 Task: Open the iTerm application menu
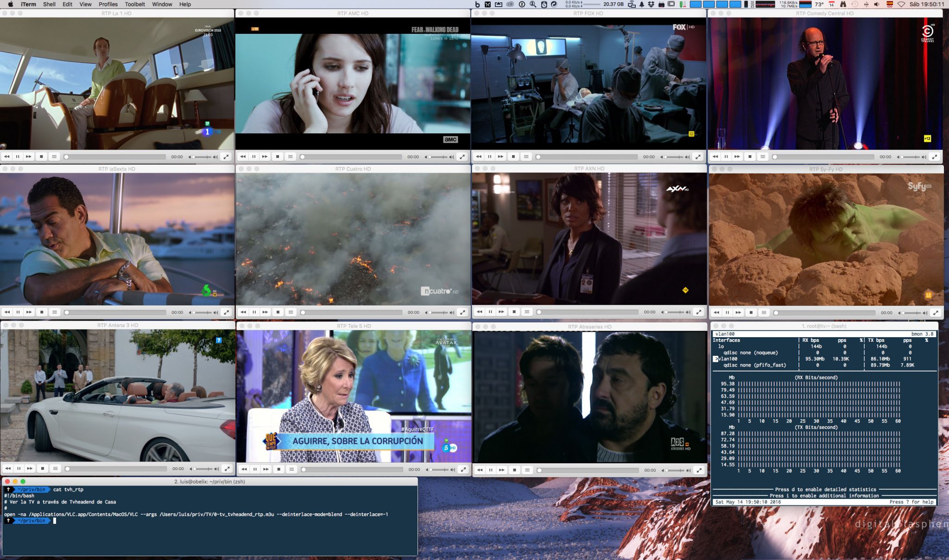coord(28,4)
